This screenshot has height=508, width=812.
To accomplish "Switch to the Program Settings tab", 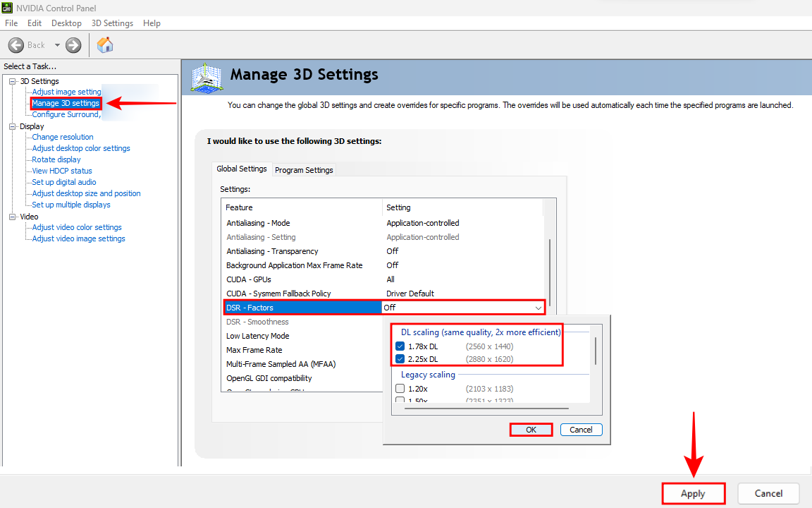I will coord(304,170).
